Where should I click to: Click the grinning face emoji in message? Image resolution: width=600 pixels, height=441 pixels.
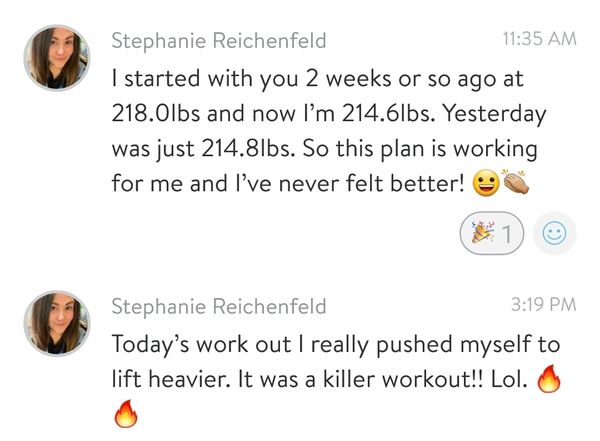coord(486,183)
